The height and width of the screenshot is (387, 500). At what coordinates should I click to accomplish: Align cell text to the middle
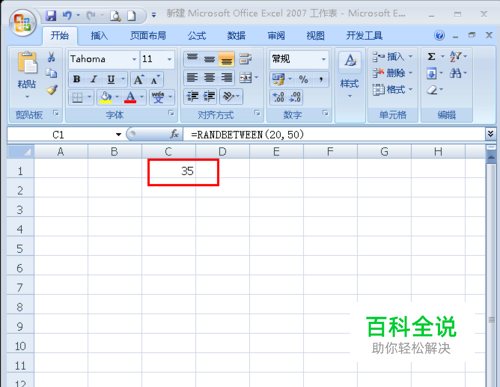coord(209,59)
